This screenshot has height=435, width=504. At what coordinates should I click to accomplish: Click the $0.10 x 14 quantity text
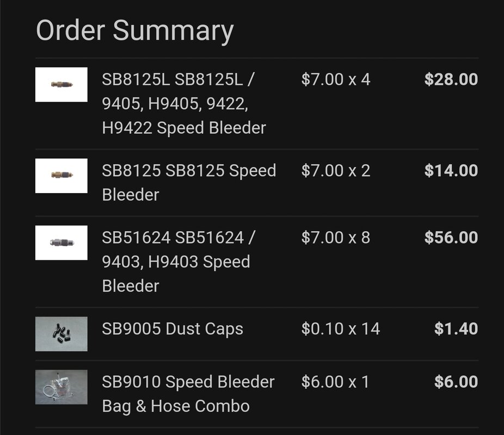(341, 329)
